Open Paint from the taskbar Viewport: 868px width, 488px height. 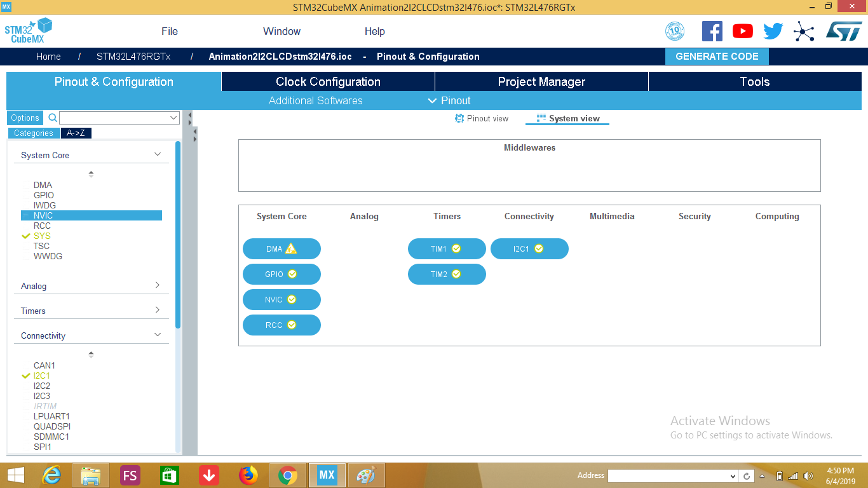point(367,475)
